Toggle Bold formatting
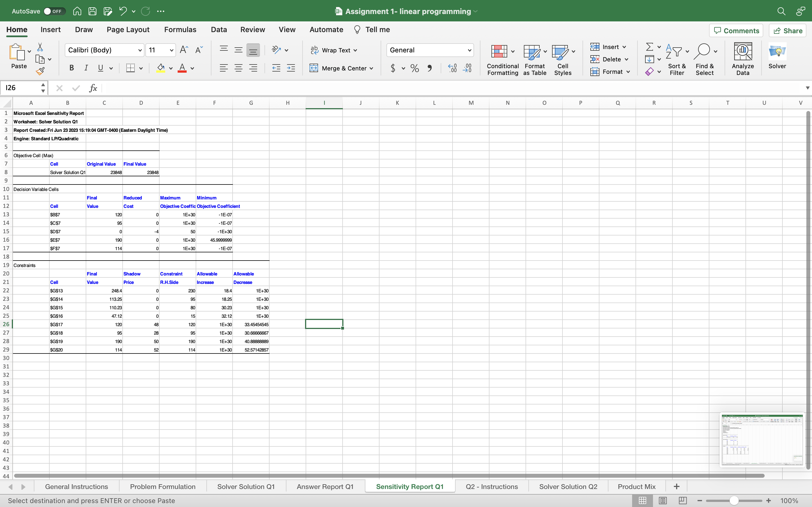 [71, 68]
